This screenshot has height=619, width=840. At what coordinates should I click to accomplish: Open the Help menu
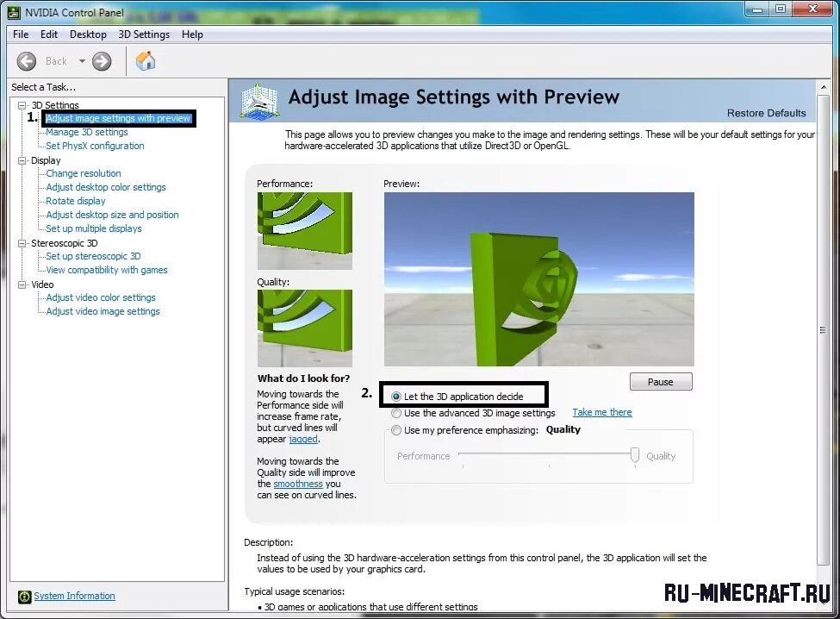192,34
